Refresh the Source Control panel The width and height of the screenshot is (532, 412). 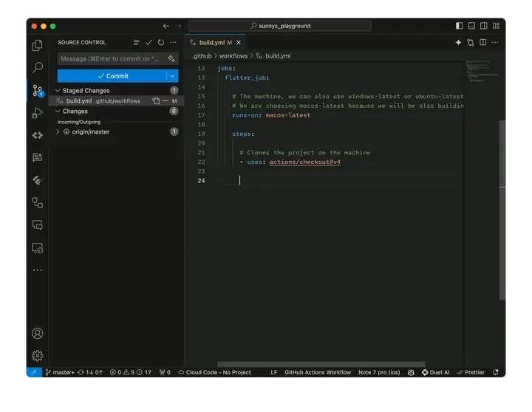tap(161, 42)
